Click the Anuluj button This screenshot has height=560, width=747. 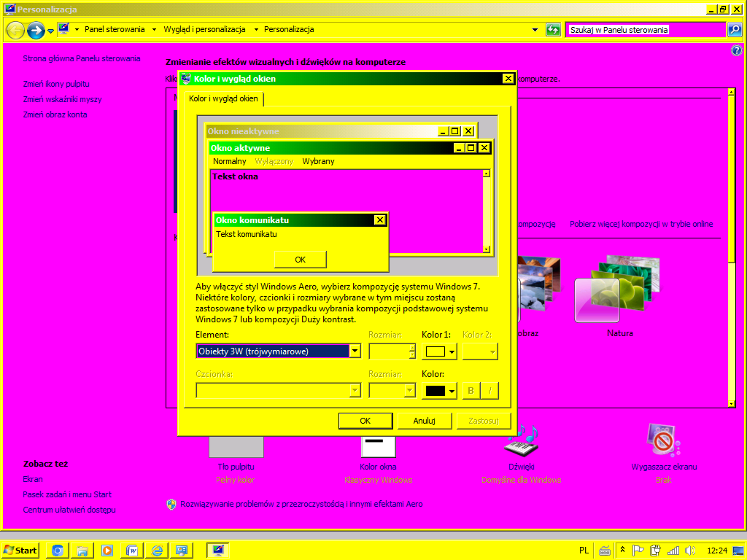coord(424,421)
